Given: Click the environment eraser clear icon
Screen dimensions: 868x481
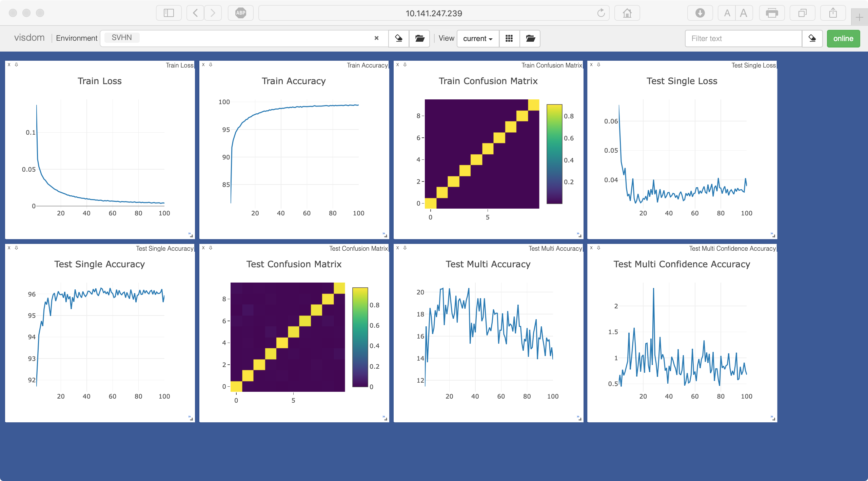Looking at the screenshot, I should pyautogui.click(x=399, y=38).
